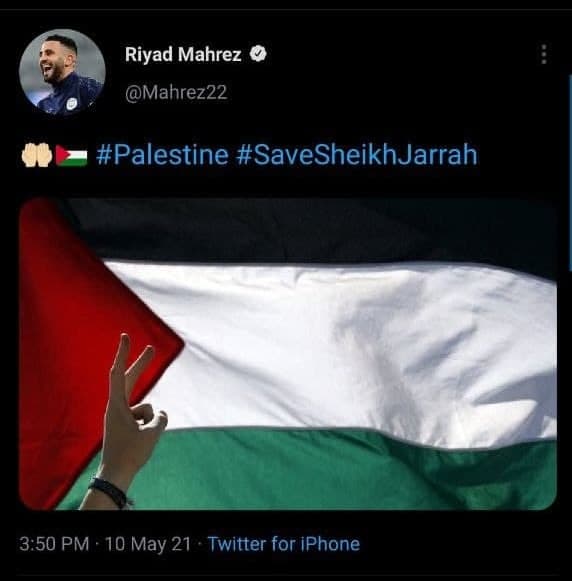Open the #SaveSheikhJarrah hashtag
Viewport: 572px width, 581px height.
tap(356, 155)
